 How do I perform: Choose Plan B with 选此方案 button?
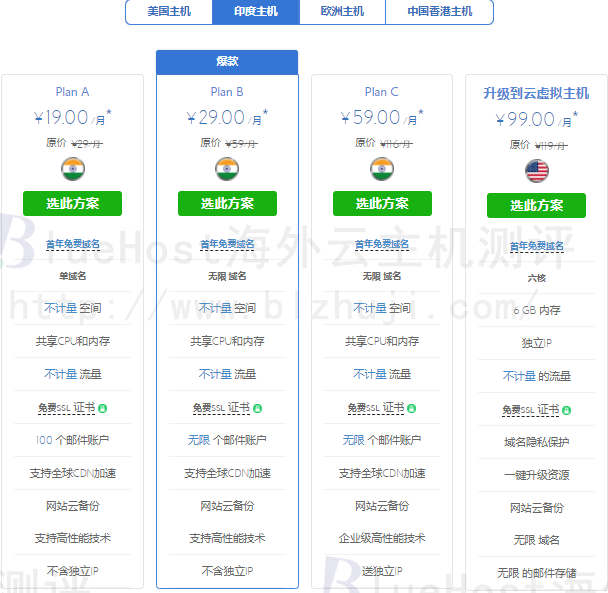coord(227,203)
